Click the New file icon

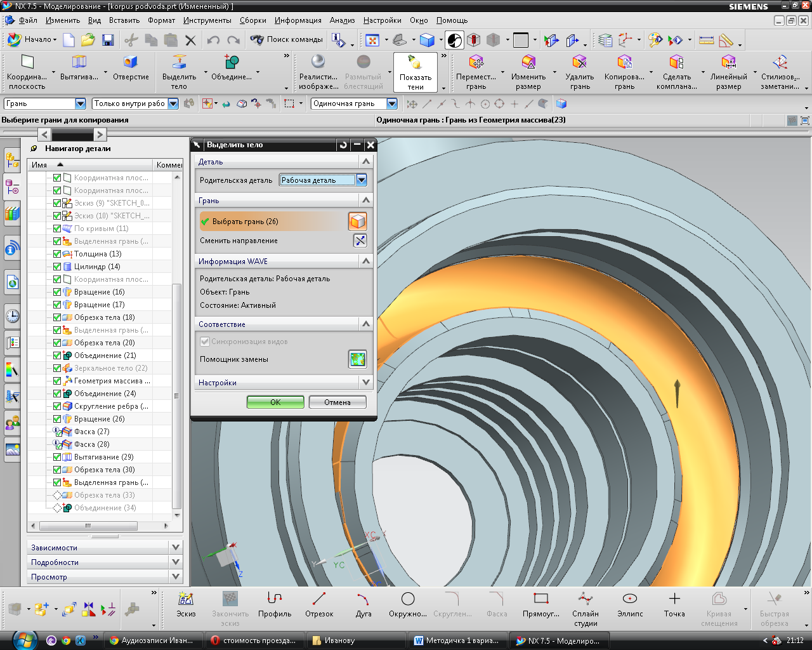[69, 40]
